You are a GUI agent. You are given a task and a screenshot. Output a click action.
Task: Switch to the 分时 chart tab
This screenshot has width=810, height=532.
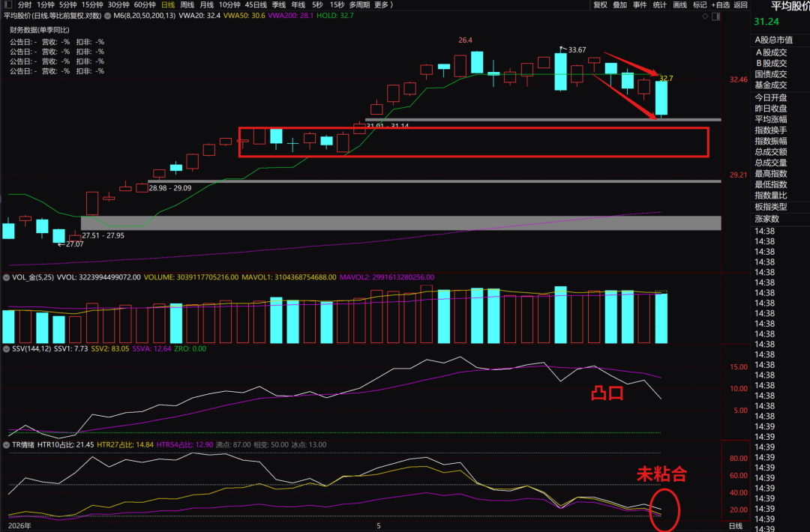(24, 4)
